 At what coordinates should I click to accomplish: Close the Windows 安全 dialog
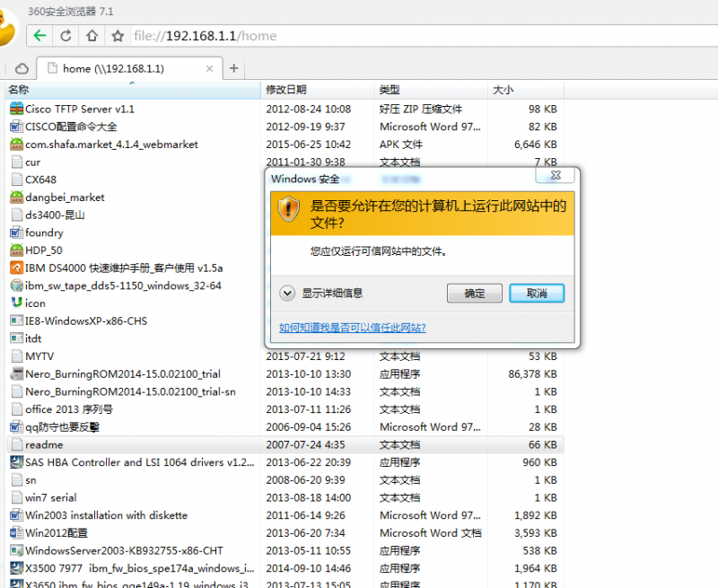pyautogui.click(x=556, y=174)
